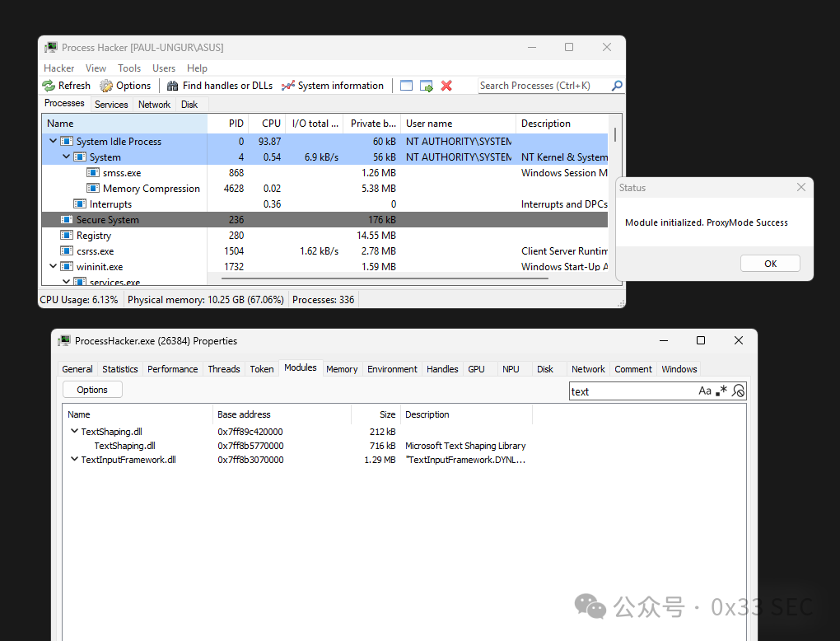This screenshot has height=641, width=840.
Task: Click OK in the Status dialog
Action: pos(770,264)
